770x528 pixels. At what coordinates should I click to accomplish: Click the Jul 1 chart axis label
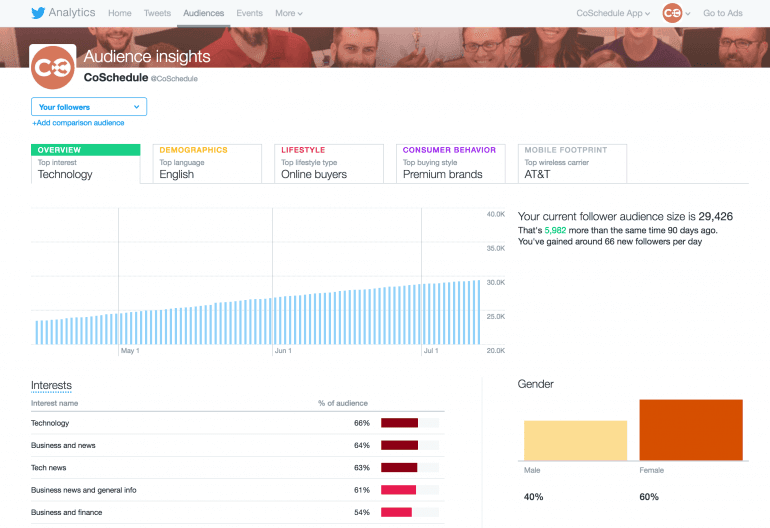(x=431, y=351)
